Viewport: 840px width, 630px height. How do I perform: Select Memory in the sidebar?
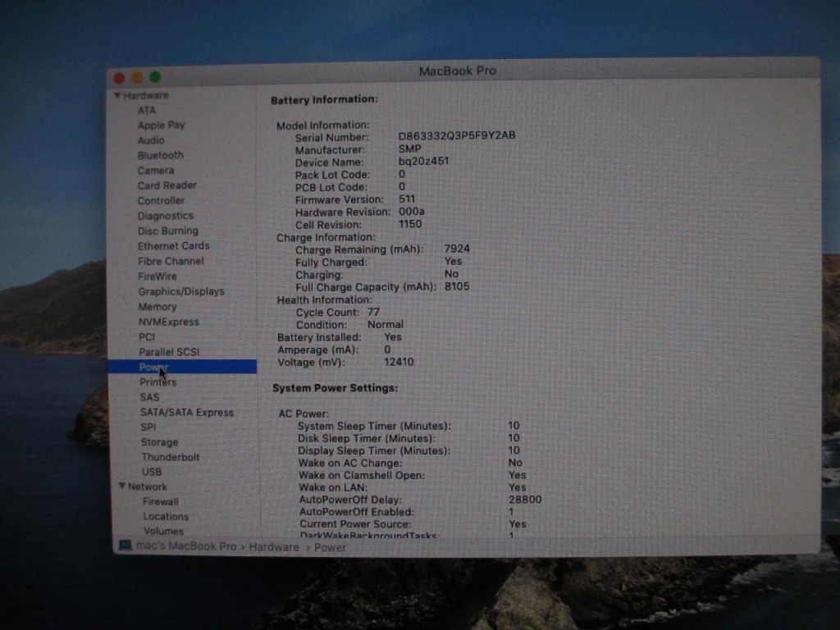157,307
